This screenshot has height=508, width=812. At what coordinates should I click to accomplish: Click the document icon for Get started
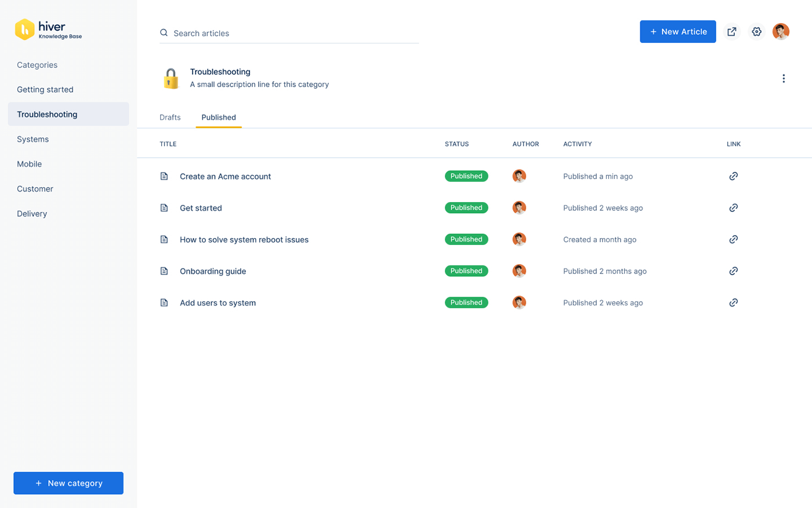pos(164,208)
